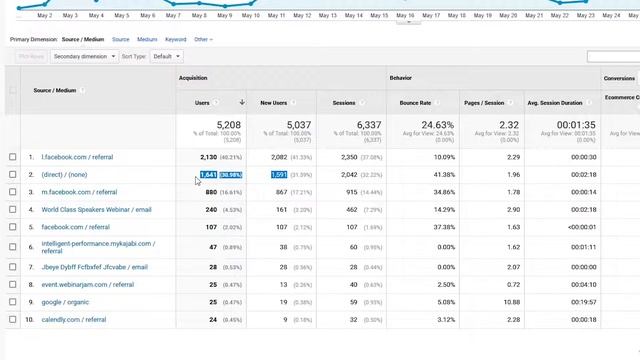Check the calendly.com / referral row checkbox

point(13,320)
